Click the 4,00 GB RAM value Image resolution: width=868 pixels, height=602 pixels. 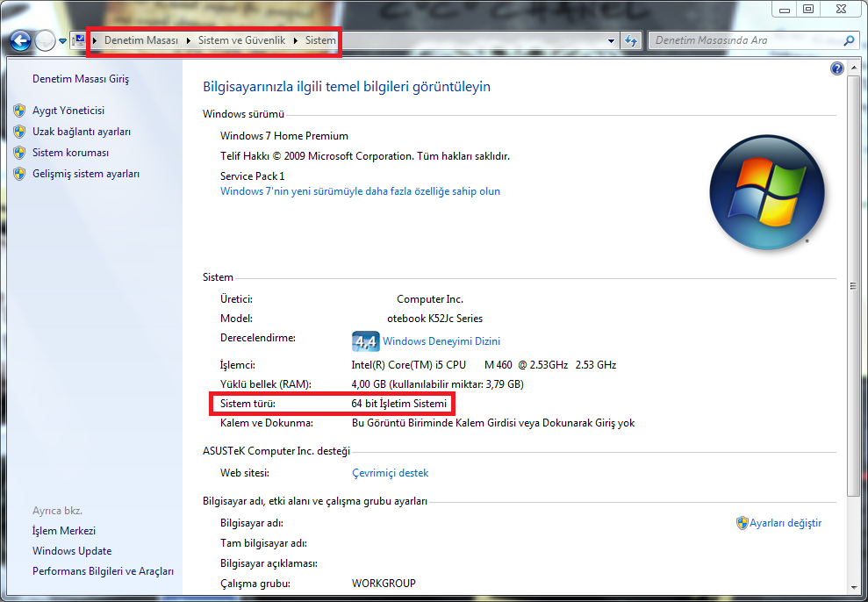(437, 384)
